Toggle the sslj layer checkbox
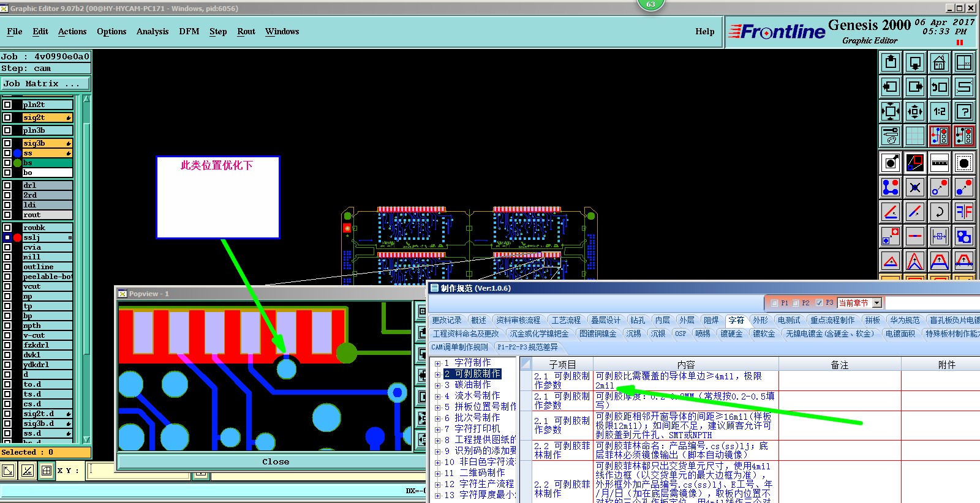The width and height of the screenshot is (980, 503). 7,237
